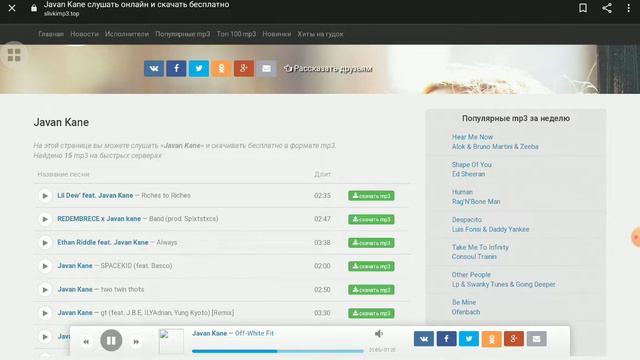Open the grid menu icon on the banner
Screen dimensions: 640x360
(14, 55)
